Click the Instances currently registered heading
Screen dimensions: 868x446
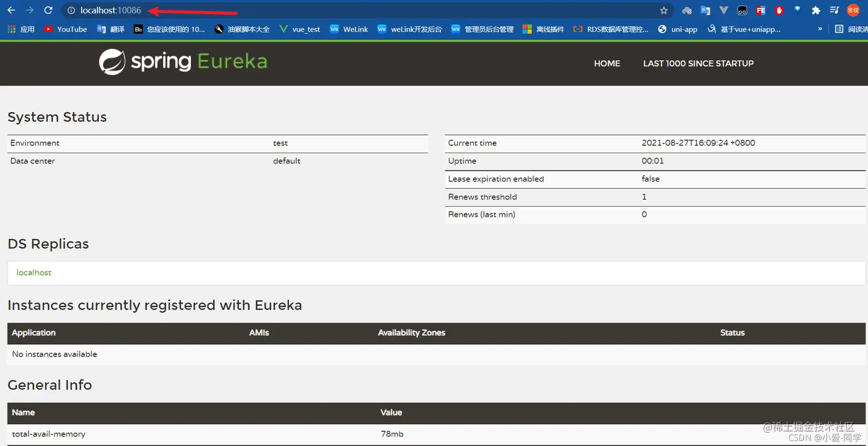[154, 305]
